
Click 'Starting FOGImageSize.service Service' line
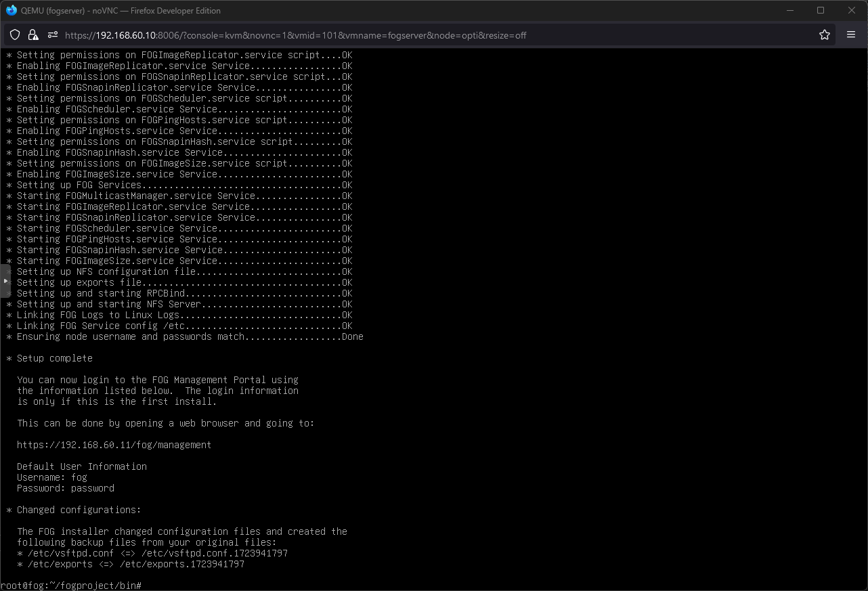[x=179, y=261]
